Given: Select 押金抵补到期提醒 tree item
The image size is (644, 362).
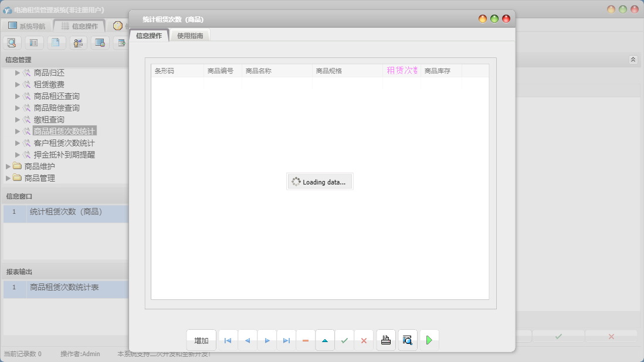Looking at the screenshot, I should coord(64,155).
